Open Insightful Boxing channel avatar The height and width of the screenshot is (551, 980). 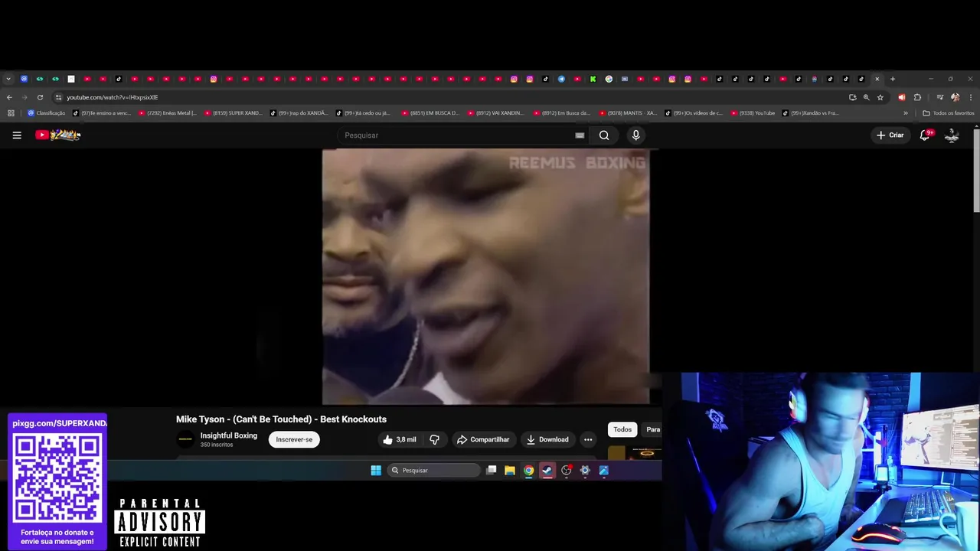pos(185,439)
